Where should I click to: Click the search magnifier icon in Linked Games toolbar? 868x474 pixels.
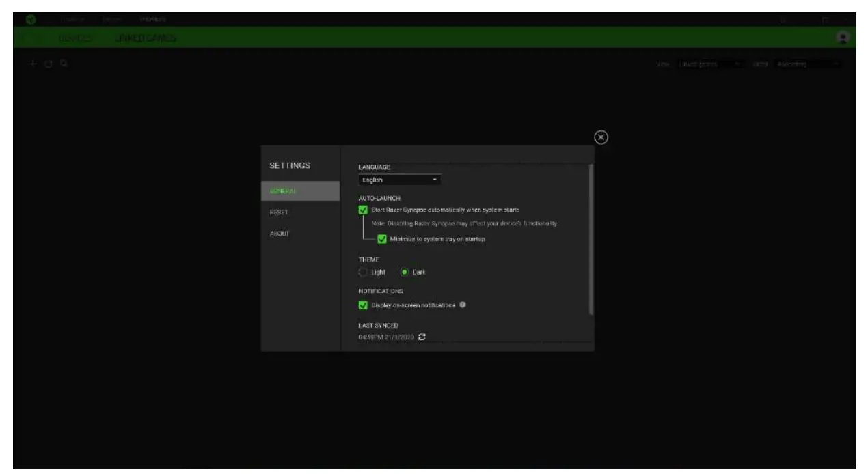click(62, 64)
